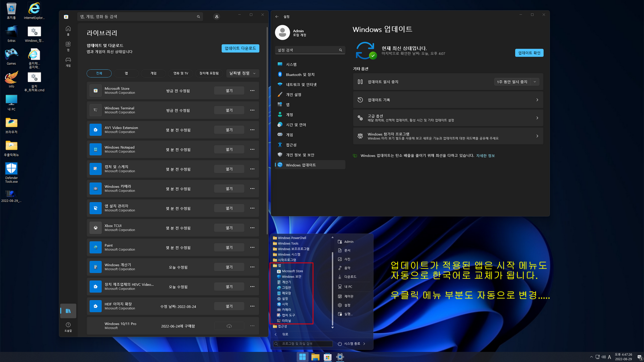
Task: Open 개인 설정 in Settings navigation
Action: pos(310,94)
